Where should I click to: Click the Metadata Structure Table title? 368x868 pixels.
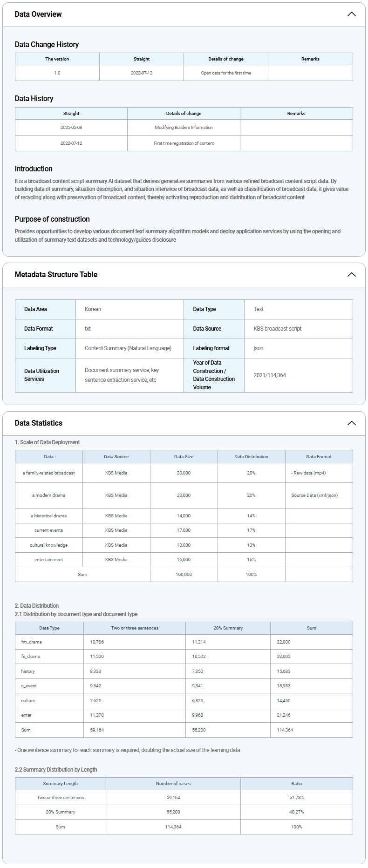[x=56, y=274]
